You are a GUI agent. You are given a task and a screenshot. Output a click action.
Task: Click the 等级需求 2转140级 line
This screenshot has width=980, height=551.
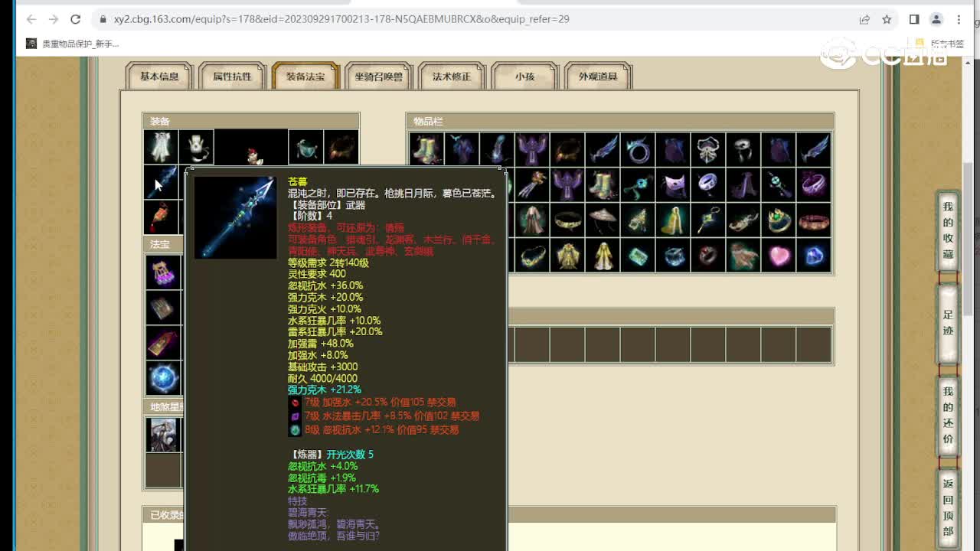pos(328,262)
